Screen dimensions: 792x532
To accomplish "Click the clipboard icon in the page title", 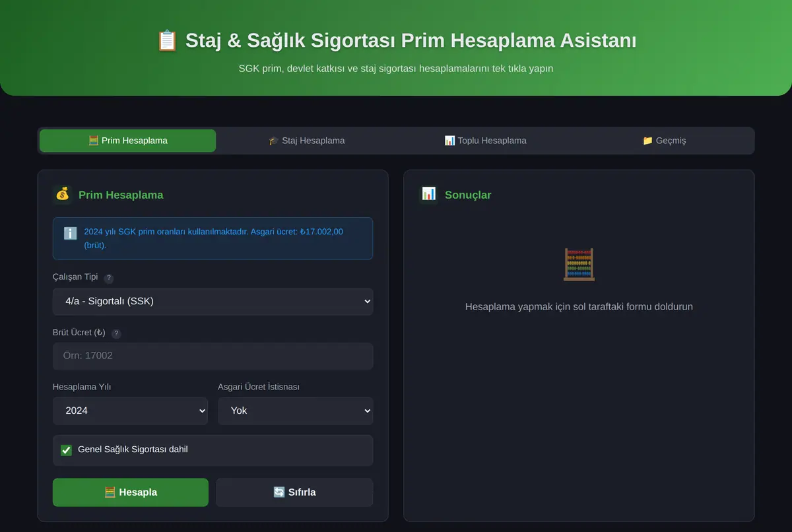I will [x=167, y=40].
